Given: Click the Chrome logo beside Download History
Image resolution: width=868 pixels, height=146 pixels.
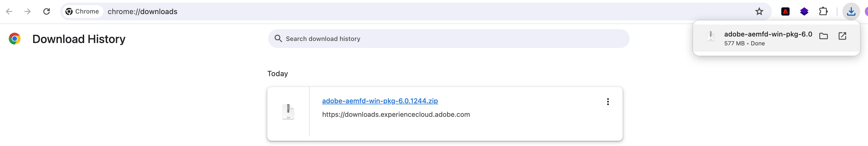Looking at the screenshot, I should click(14, 39).
